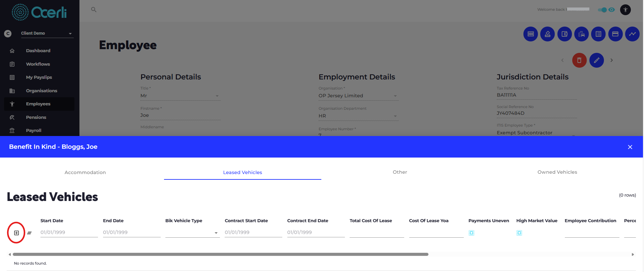This screenshot has width=644, height=272.
Task: Close the Benefit In Kind panel
Action: coord(630,147)
